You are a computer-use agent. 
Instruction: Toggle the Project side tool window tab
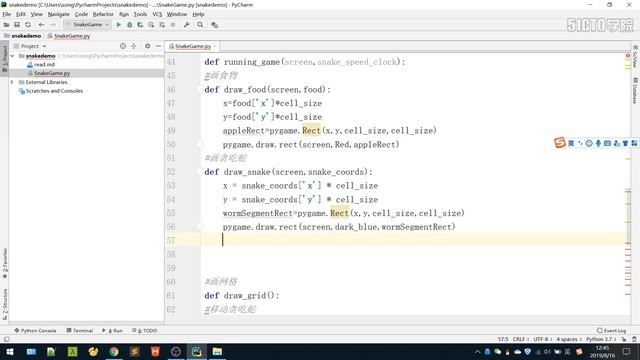(4, 58)
